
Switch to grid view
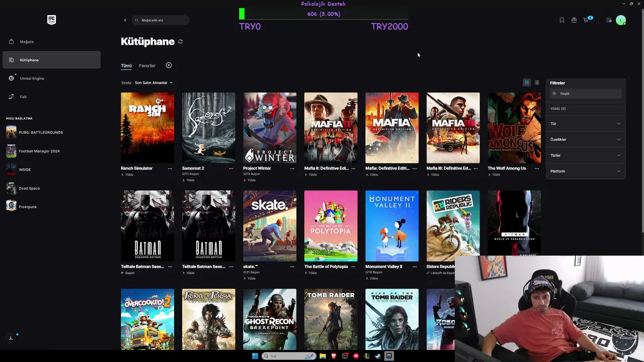pyautogui.click(x=527, y=83)
